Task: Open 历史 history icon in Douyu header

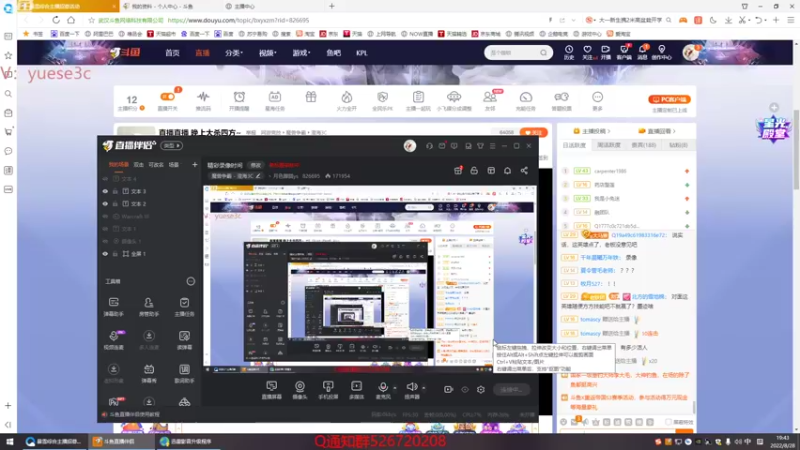Action: 569,52
